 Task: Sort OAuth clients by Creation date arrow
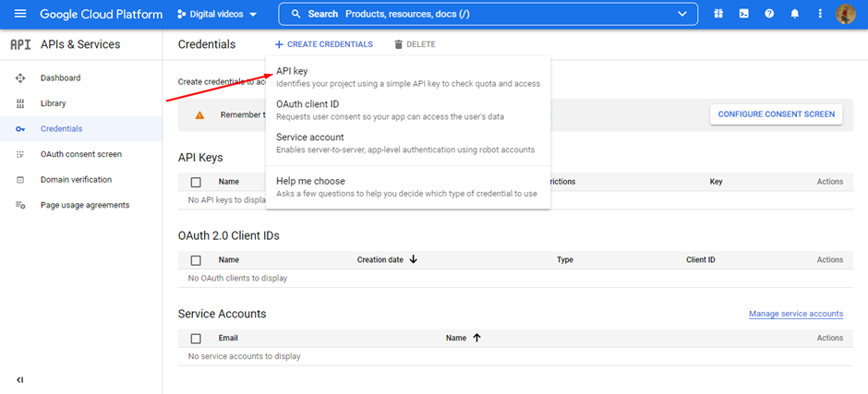click(413, 259)
